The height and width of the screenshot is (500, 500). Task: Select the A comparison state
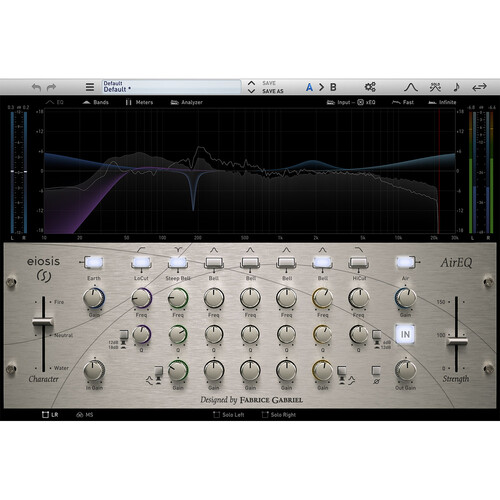tap(309, 87)
